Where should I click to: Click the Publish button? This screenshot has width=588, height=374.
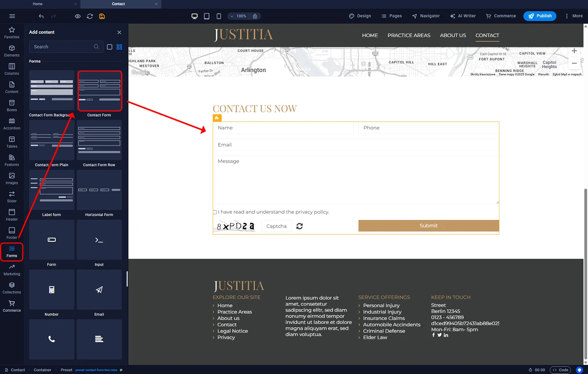point(540,16)
